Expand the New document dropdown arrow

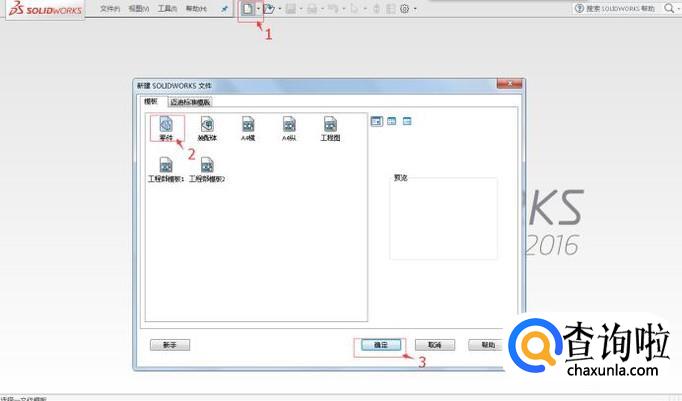click(258, 9)
